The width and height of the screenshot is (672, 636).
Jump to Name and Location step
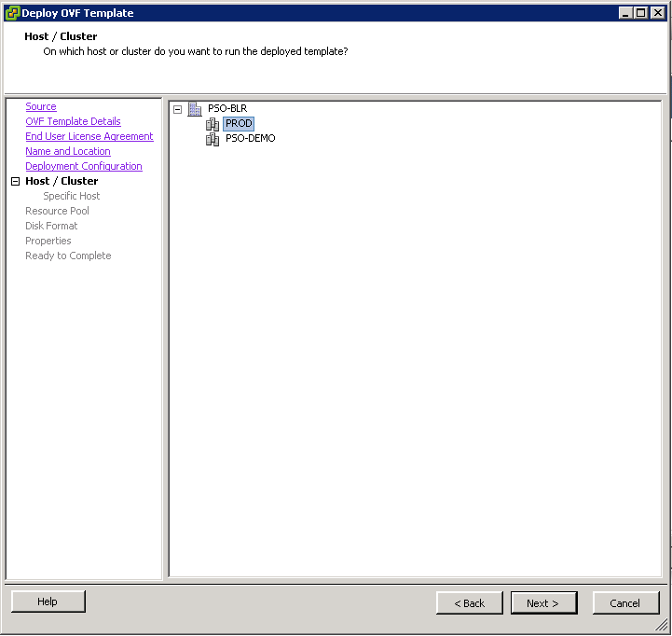coord(68,152)
